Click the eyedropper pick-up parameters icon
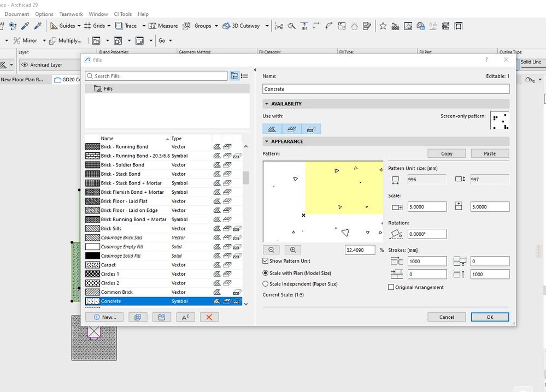 click(25, 26)
